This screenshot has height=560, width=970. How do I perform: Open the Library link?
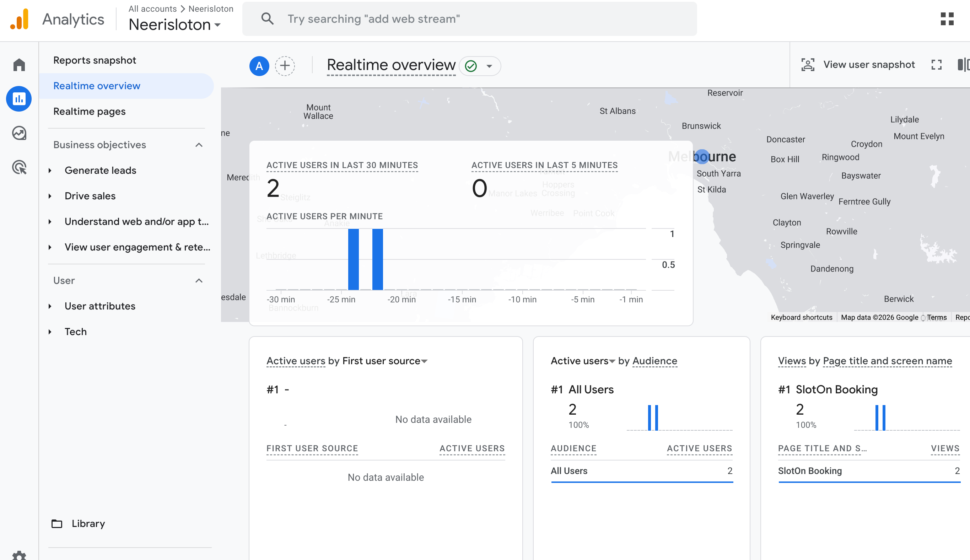88,523
